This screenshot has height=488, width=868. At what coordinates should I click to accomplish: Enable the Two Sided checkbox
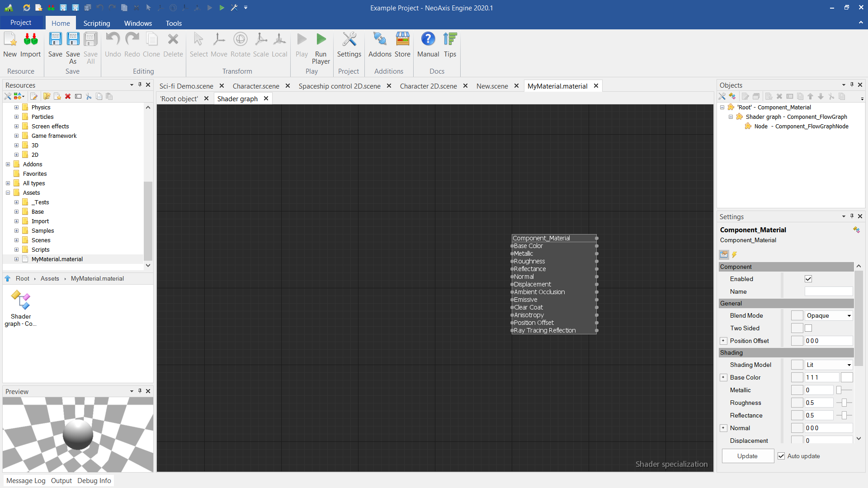pyautogui.click(x=808, y=328)
